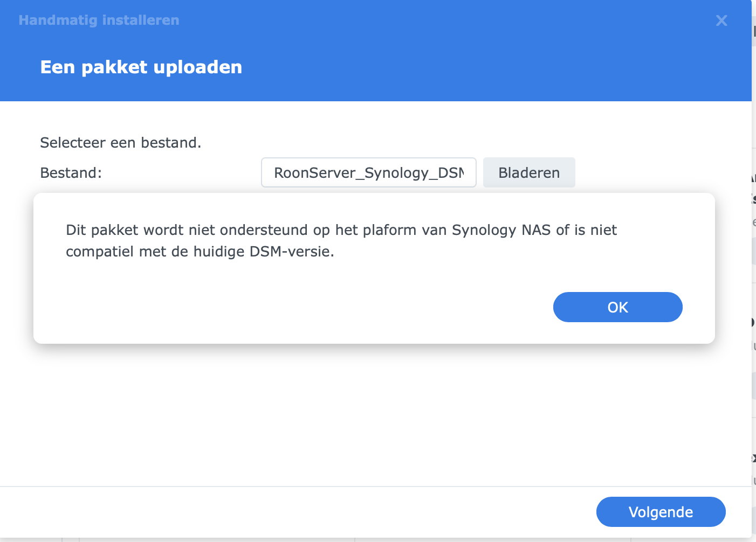This screenshot has width=756, height=542.
Task: Click the Een pakket uploaden heading
Action: (x=141, y=67)
